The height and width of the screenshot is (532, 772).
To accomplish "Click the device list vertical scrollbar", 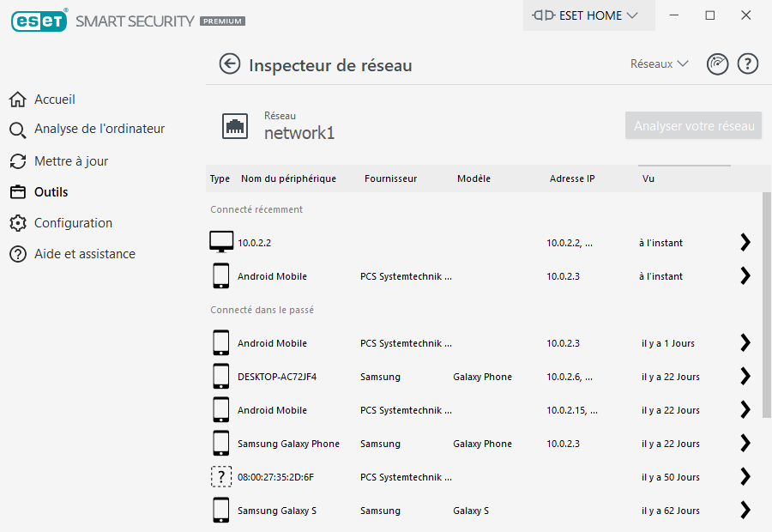I will (766, 305).
